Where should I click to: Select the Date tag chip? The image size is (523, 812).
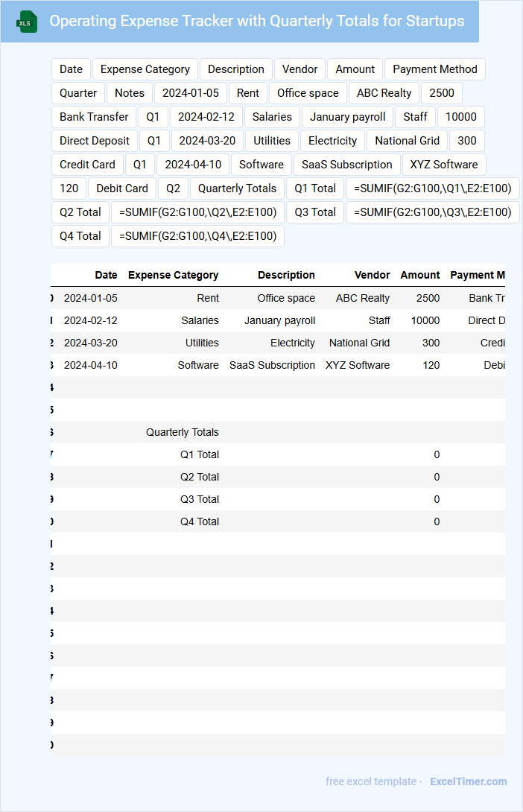coord(71,69)
